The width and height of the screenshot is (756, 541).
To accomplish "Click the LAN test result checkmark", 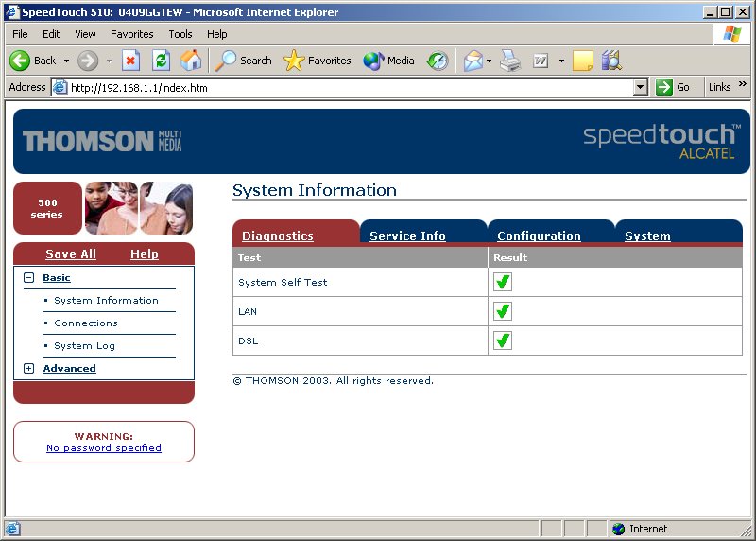I will coord(503,311).
